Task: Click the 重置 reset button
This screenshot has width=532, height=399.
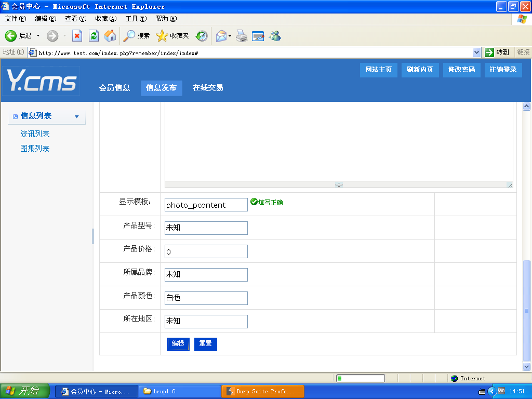Action: pos(206,344)
